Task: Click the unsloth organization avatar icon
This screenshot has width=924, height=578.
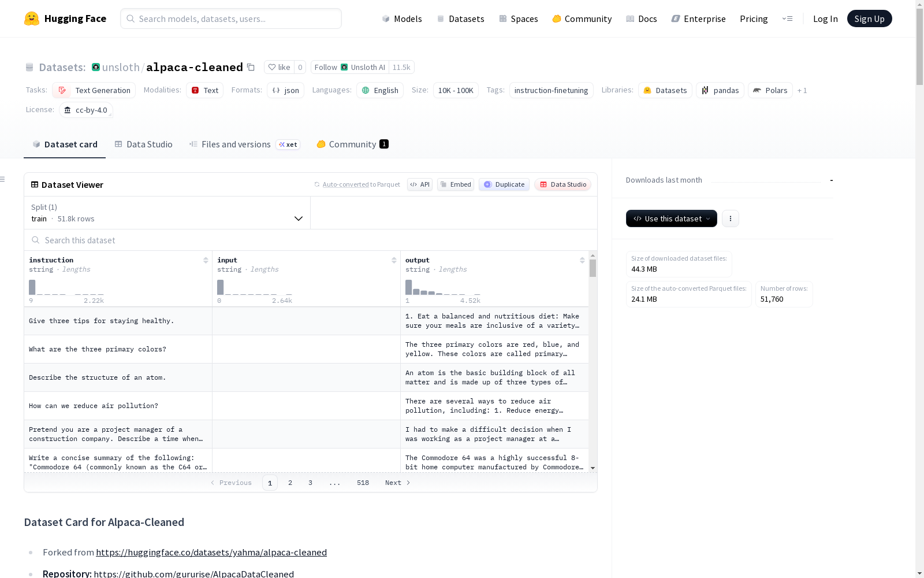Action: [x=96, y=67]
